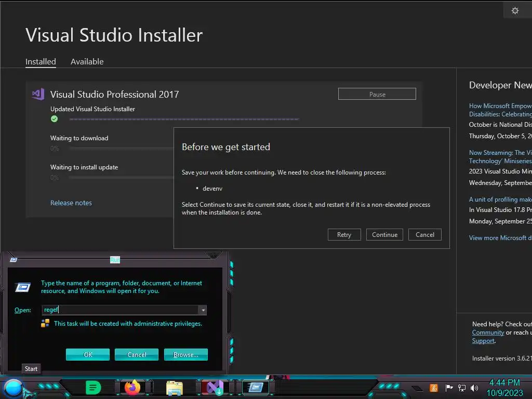Open the Support link
The image size is (532, 399).
[x=483, y=341]
